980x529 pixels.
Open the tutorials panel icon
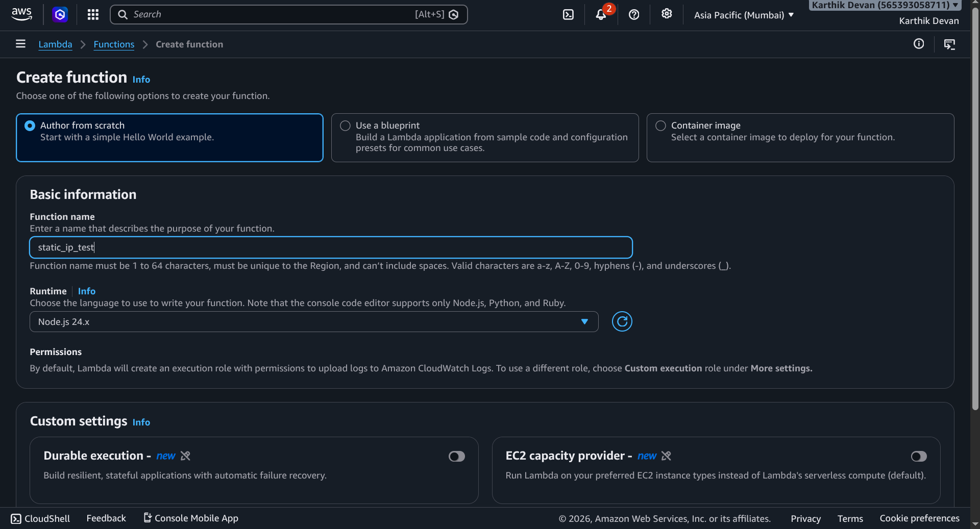tap(949, 44)
